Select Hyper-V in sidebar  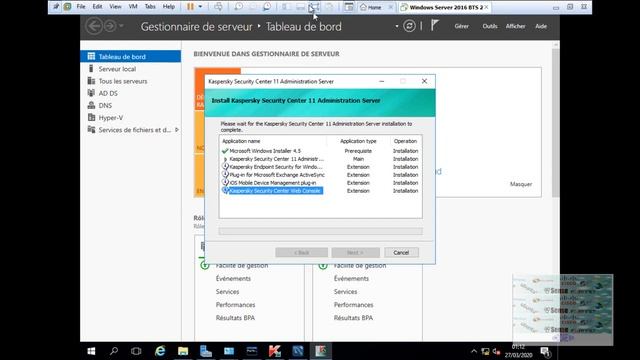coord(131,118)
